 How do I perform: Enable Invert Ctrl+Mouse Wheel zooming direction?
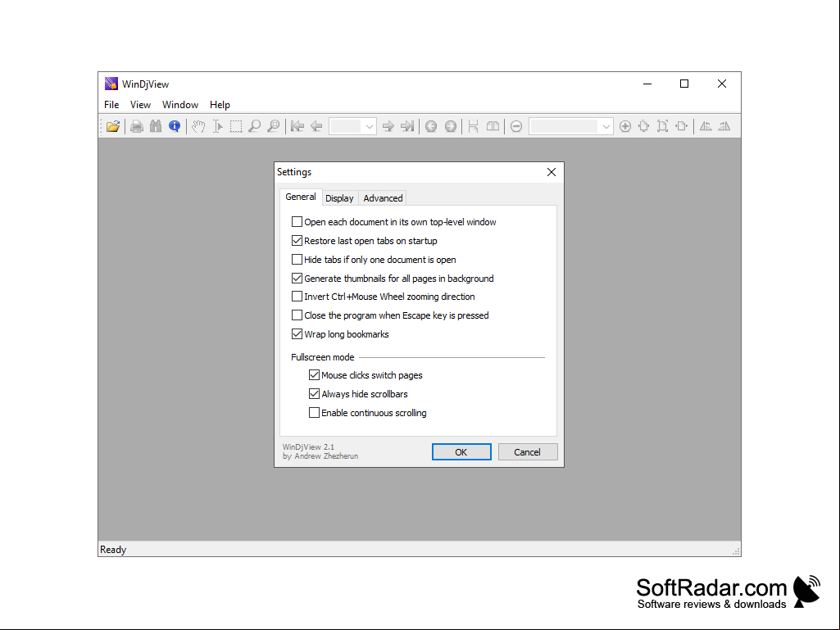pos(297,297)
